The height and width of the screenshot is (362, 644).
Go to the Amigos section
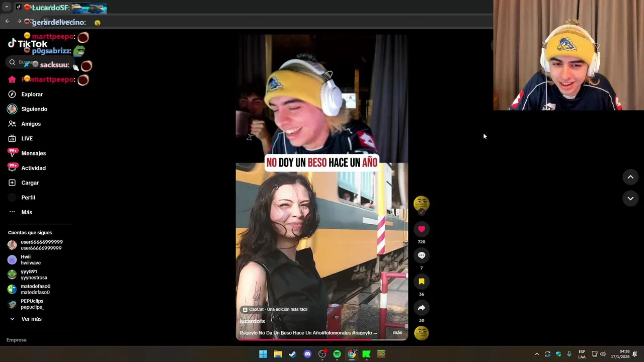point(25,124)
